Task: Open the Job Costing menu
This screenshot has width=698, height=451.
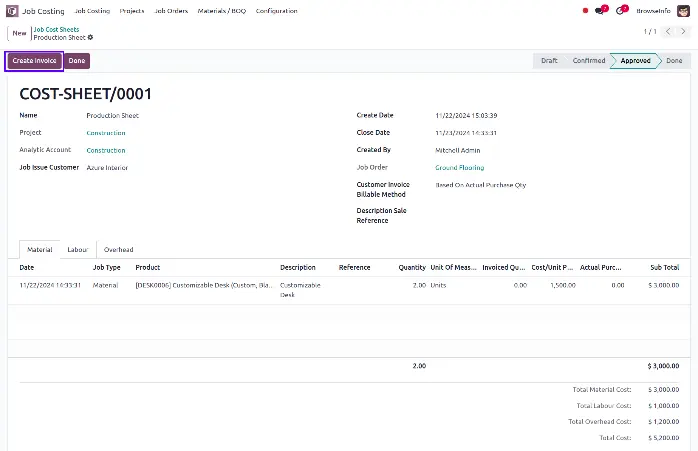Action: [x=91, y=11]
